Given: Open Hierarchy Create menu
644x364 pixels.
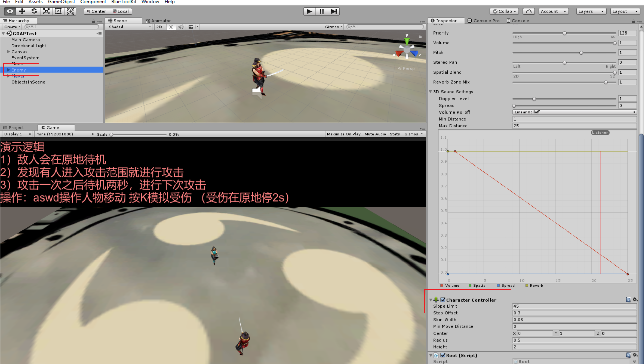Looking at the screenshot, I should point(12,27).
